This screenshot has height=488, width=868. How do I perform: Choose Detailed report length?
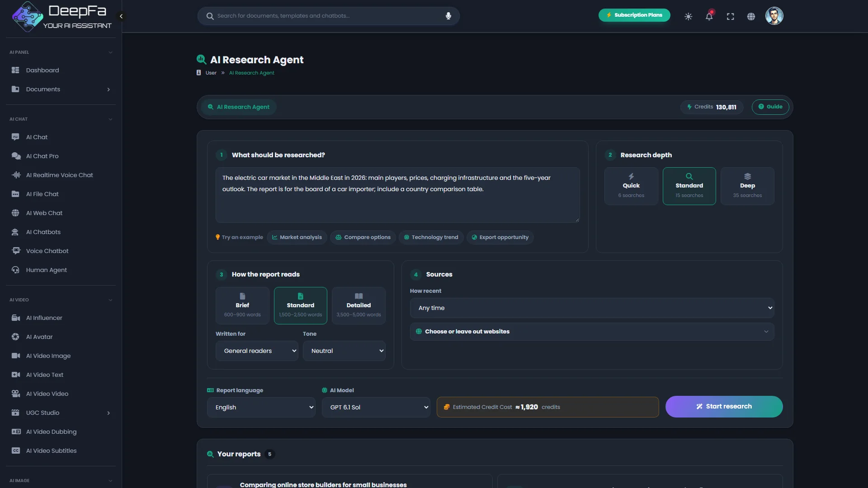359,306
